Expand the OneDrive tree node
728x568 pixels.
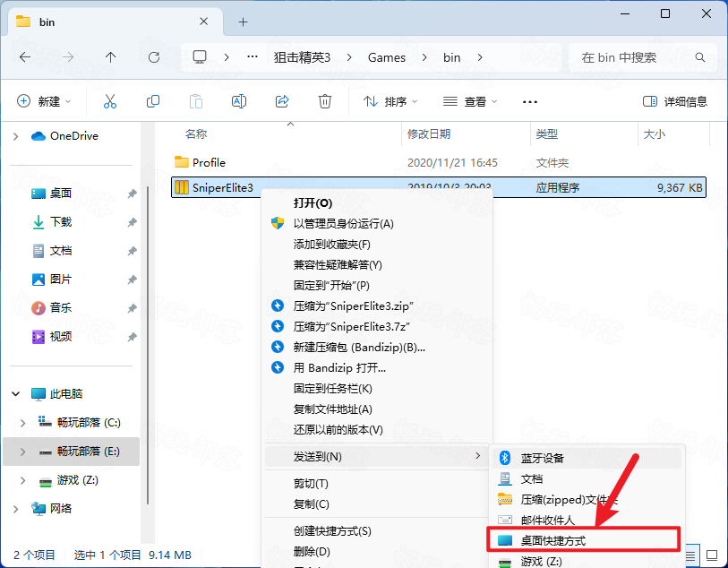click(16, 136)
